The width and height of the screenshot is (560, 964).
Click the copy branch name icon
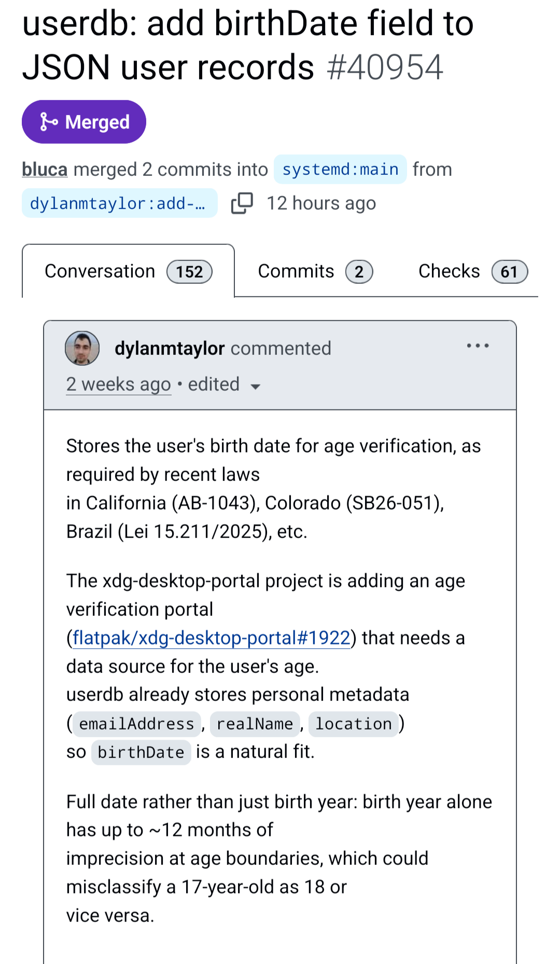242,203
